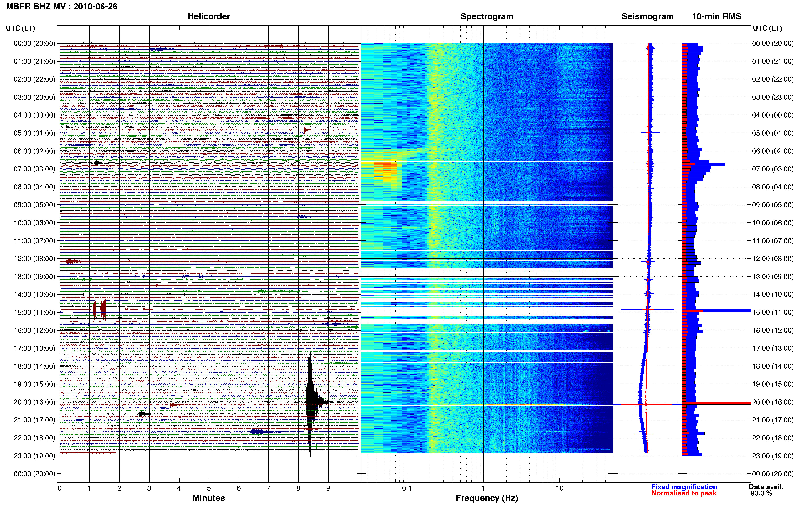
Task: Select the Seismogram panel heading
Action: [648, 16]
